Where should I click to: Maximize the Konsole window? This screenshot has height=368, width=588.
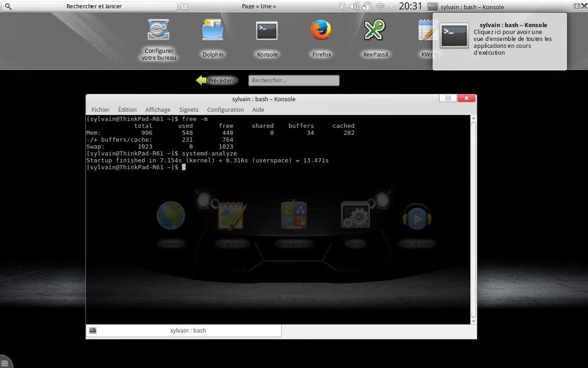448,98
